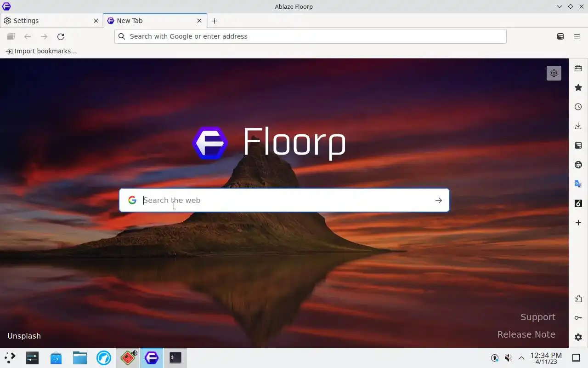Close the Settings tab

[96, 21]
